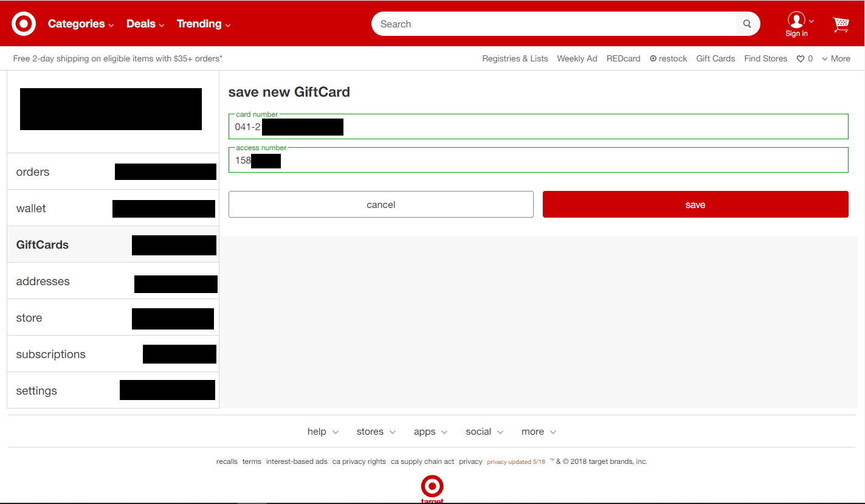Viewport: 865px width, 504px height.
Task: Open the favorites heart icon
Action: [801, 59]
